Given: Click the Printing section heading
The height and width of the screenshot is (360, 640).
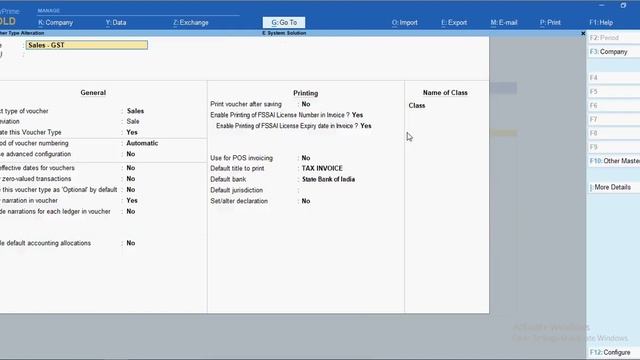Looking at the screenshot, I should tap(305, 93).
